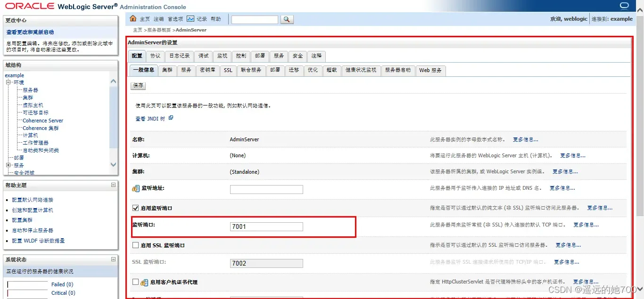Screen dimensions: 644x299
Task: Open the 服务器启动 sub-tab
Action: [x=398, y=70]
